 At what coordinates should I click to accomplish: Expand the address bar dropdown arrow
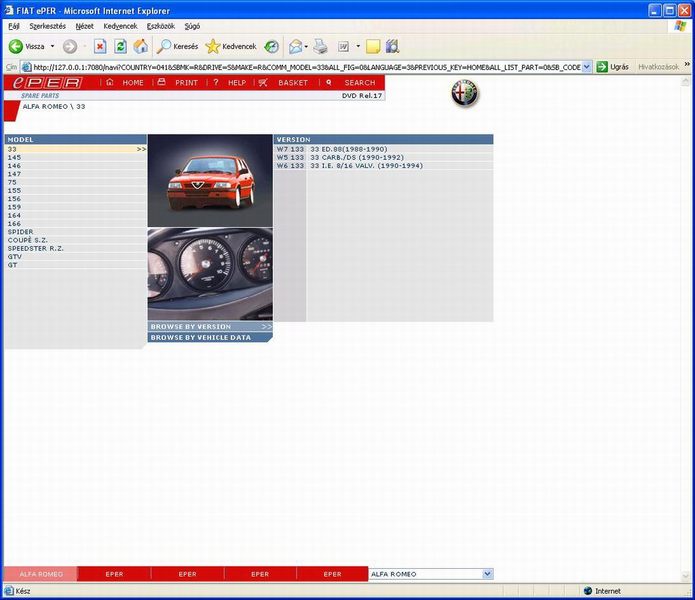click(586, 67)
